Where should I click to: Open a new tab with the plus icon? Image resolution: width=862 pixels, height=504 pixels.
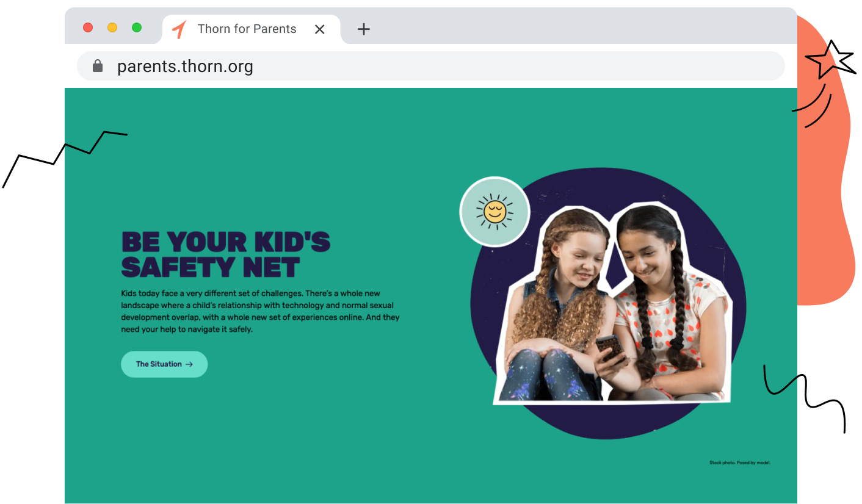(364, 29)
